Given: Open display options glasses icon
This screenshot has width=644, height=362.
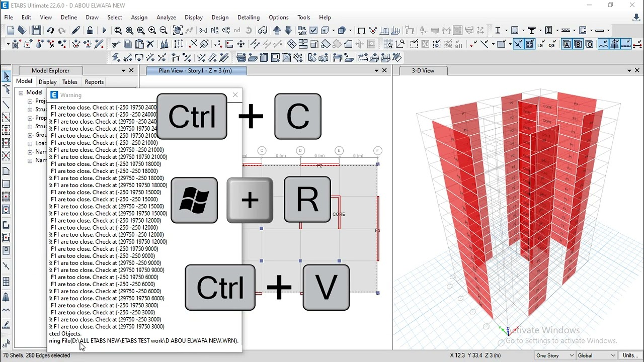Looking at the screenshot, I should (x=263, y=31).
